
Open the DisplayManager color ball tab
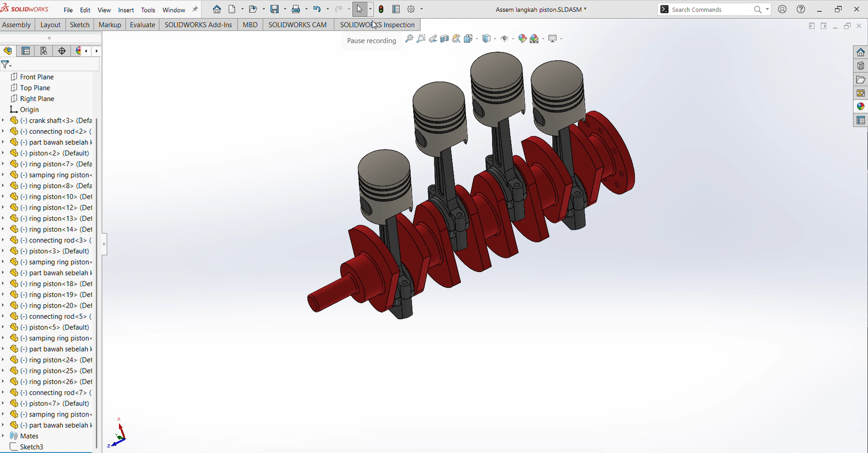[78, 51]
